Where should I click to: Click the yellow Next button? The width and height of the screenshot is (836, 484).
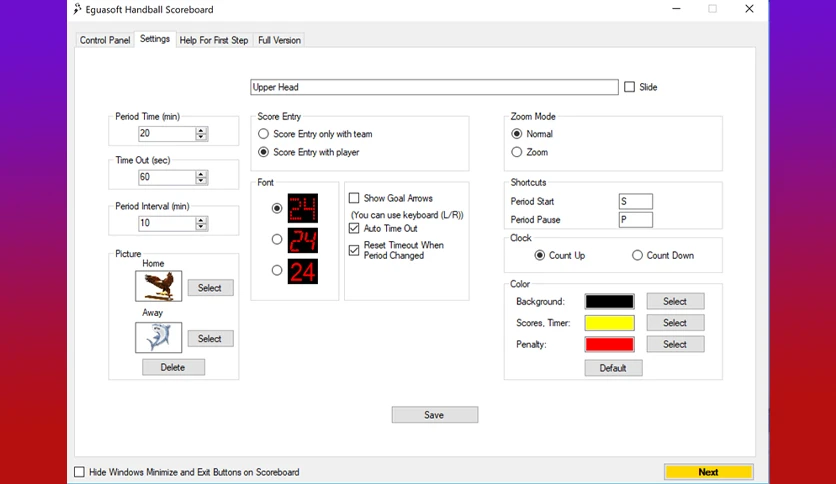709,472
